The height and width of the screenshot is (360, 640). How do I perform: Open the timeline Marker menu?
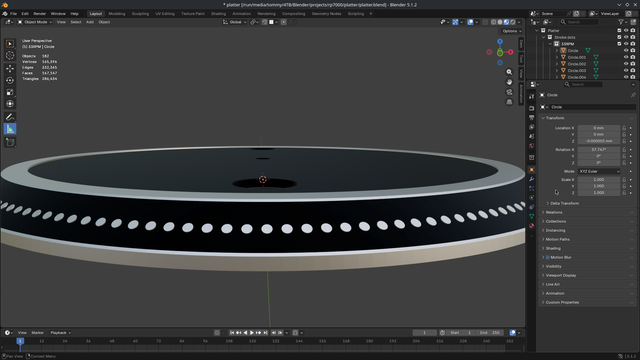click(x=37, y=333)
